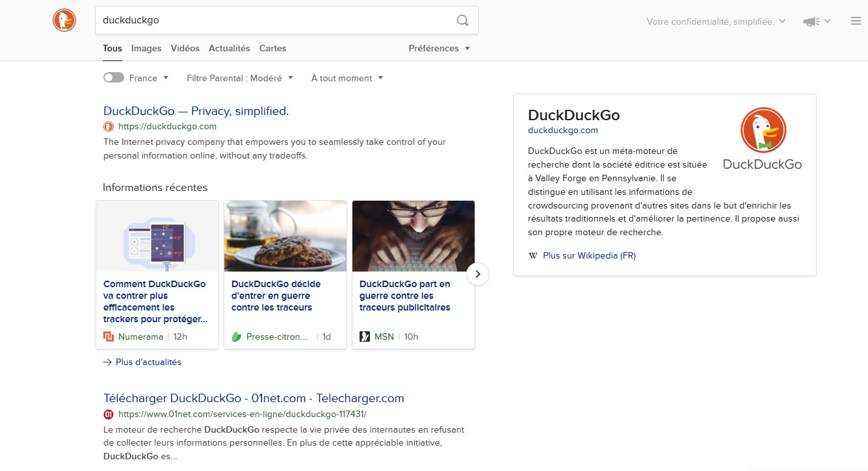Click the arrow beside Plus d'actualités
Viewport: 868px width, 471px height.
[107, 363]
